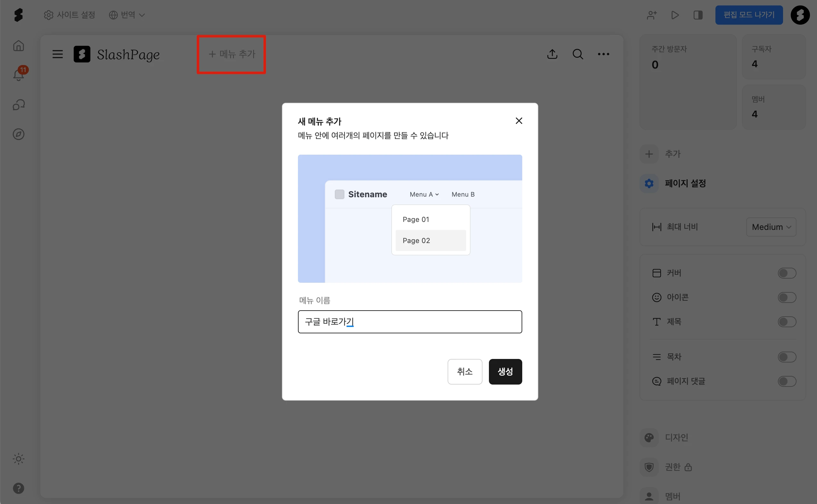The image size is (817, 504).
Task: Enable the 페이지 댓글 toggle
Action: [x=787, y=381]
